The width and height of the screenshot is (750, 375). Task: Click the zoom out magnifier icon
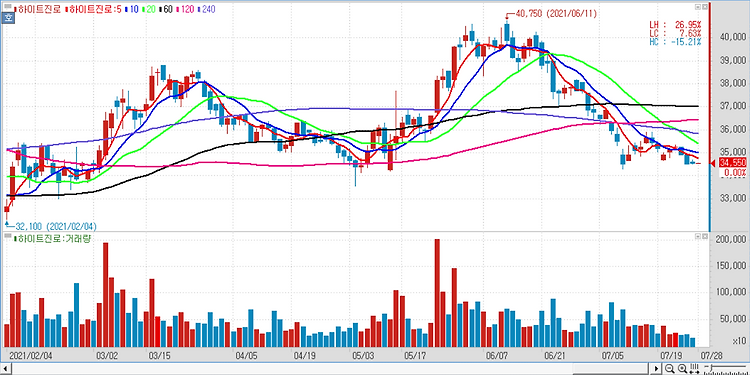(x=670, y=368)
